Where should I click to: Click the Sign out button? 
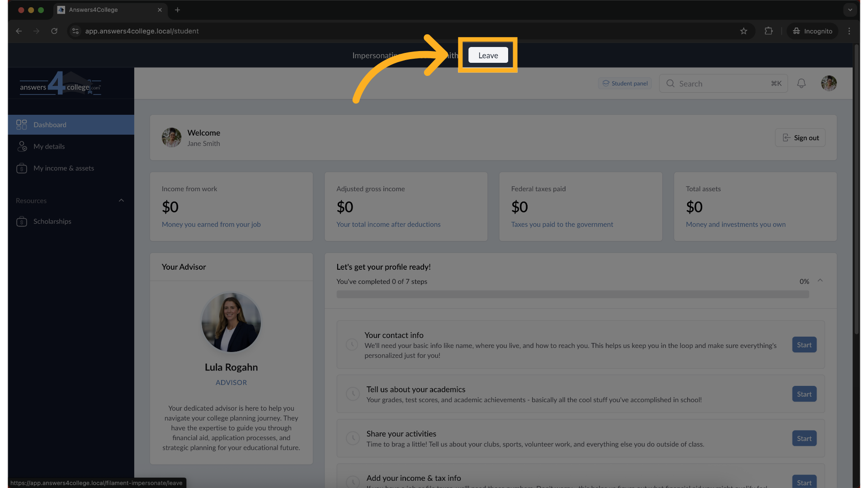[x=800, y=138]
